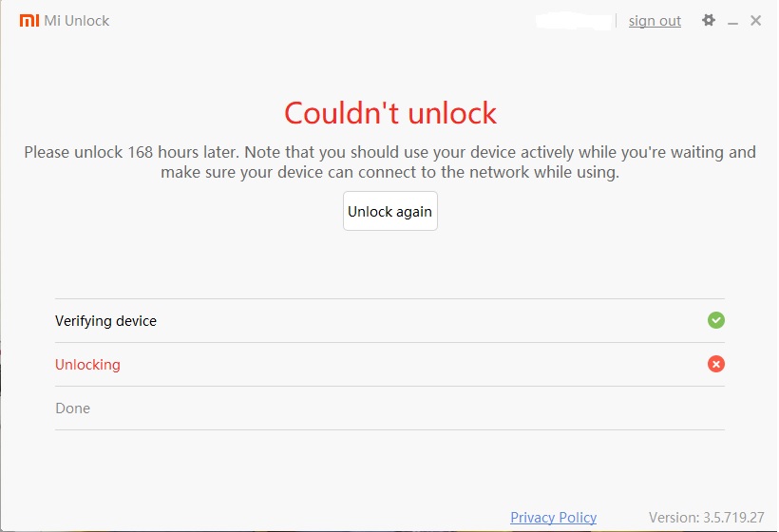Close the Mi Unlock window
Viewport: 779px width, 532px height.
pos(756,20)
